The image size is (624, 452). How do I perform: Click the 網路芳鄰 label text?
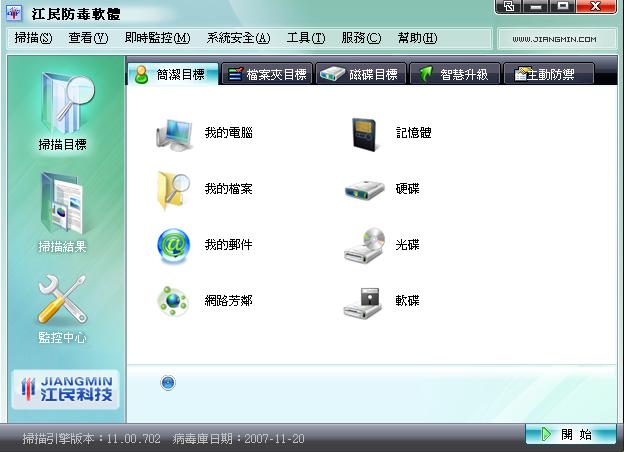(x=228, y=301)
